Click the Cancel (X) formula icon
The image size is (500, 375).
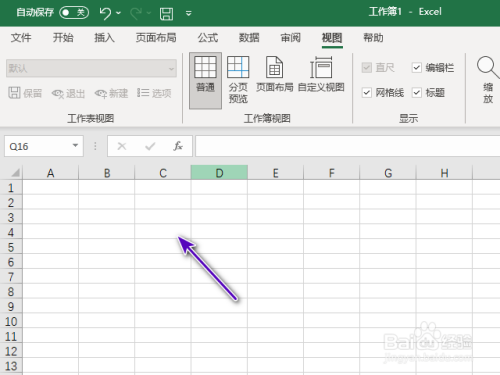[122, 146]
